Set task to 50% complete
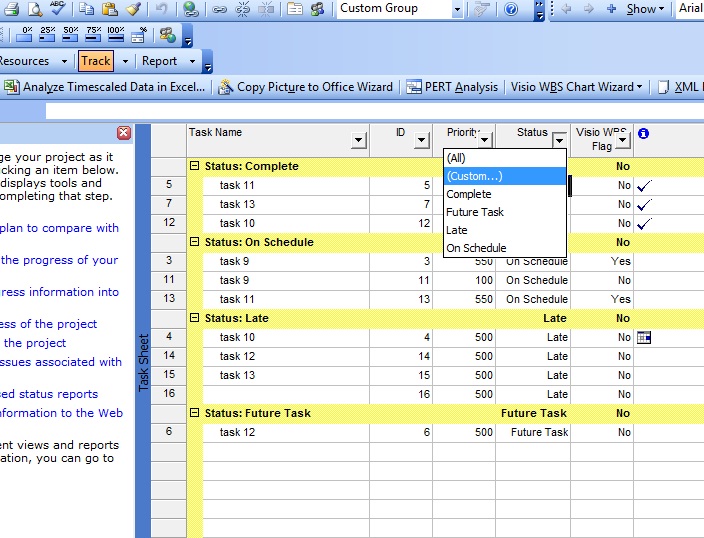The image size is (704, 538). pos(70,35)
